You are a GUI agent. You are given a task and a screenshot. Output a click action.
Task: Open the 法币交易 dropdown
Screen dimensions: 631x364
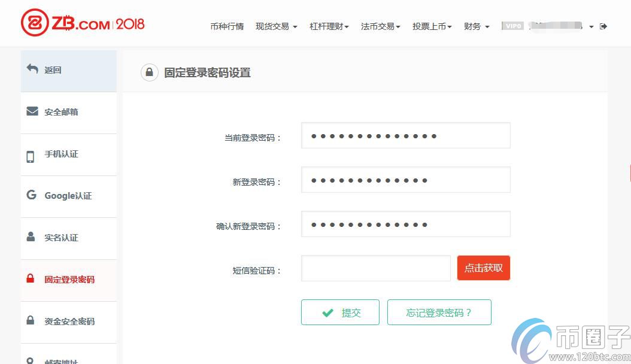(x=380, y=26)
